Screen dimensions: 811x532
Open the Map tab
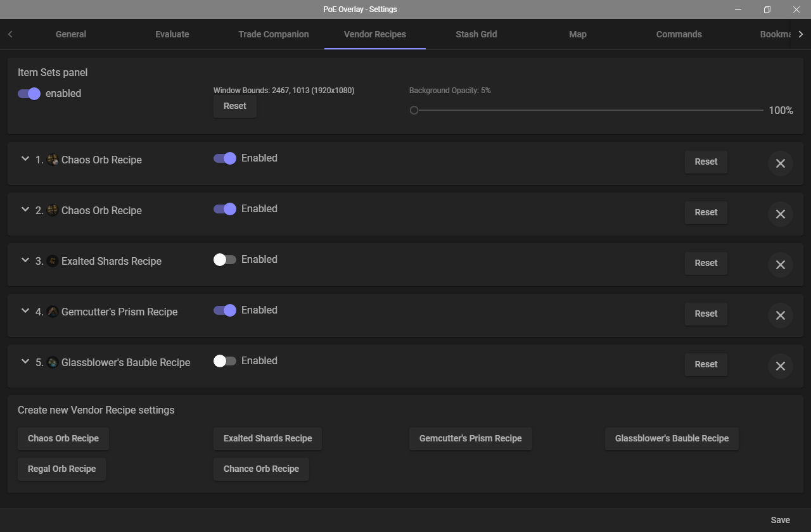tap(578, 34)
